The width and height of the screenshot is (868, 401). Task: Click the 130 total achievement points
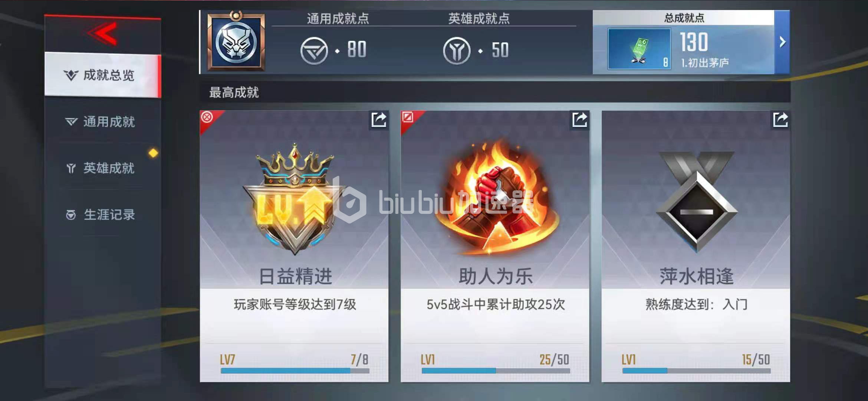[694, 42]
